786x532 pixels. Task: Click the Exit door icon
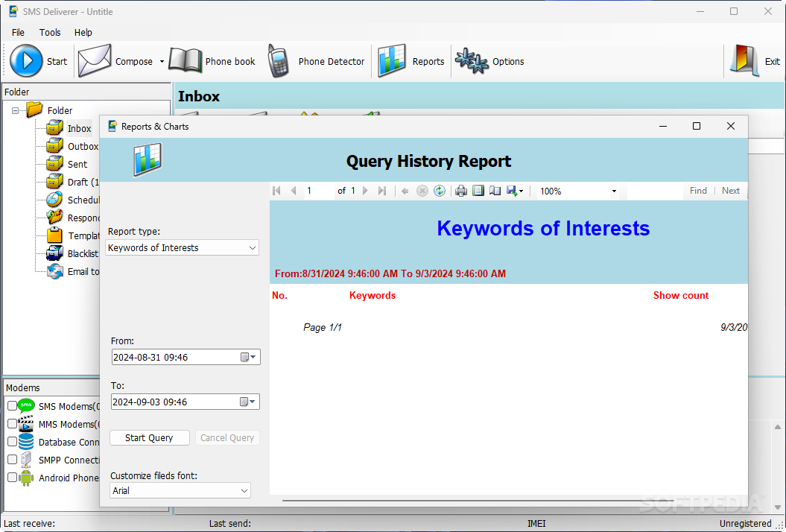pyautogui.click(x=744, y=60)
